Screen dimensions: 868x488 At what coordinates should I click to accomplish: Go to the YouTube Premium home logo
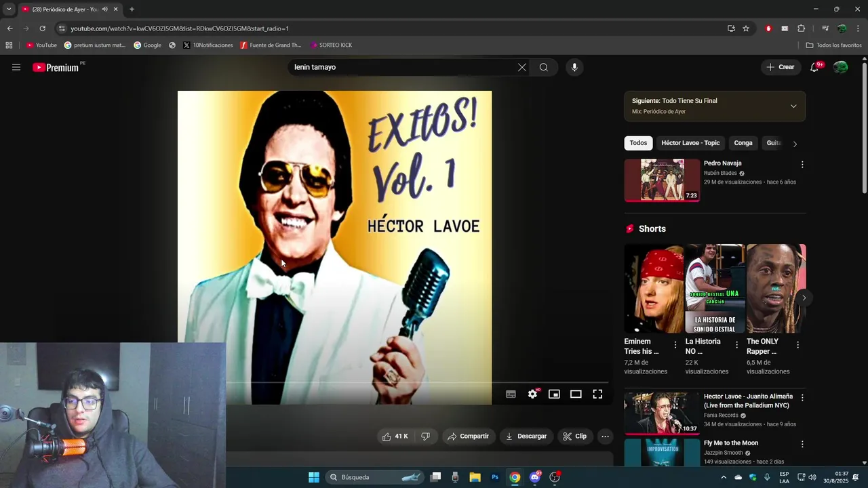(56, 67)
